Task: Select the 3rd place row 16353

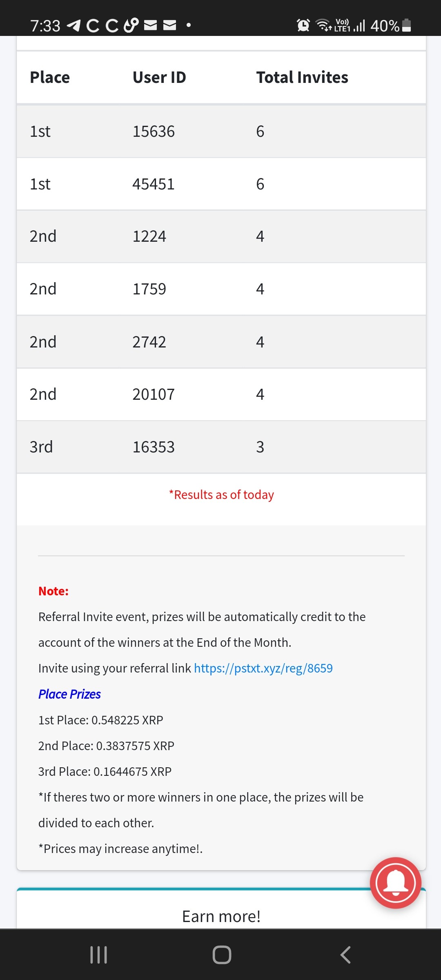Action: click(x=221, y=447)
